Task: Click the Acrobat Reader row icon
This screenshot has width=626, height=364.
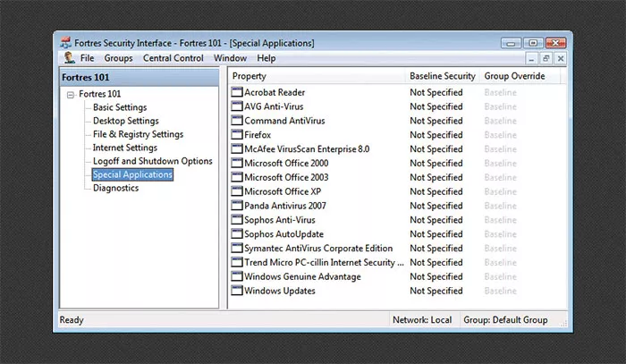Action: click(237, 92)
